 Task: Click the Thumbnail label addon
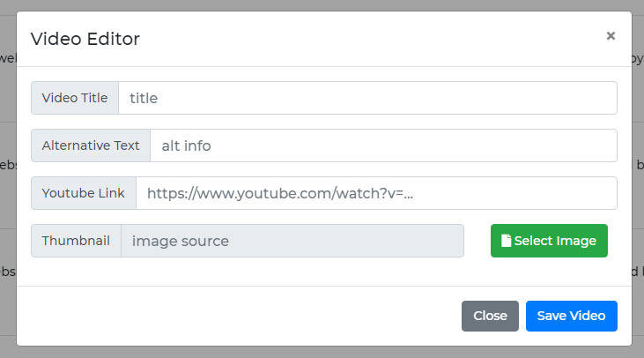(76, 241)
